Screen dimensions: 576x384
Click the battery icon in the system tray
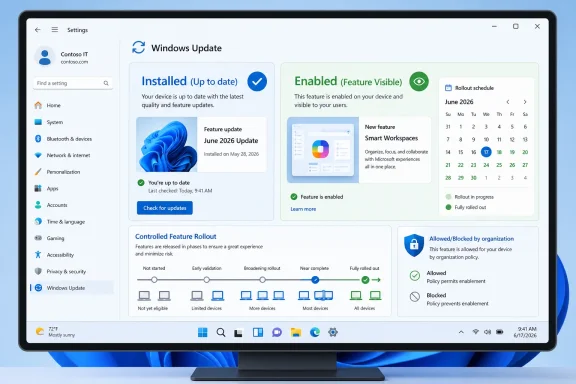pyautogui.click(x=500, y=332)
